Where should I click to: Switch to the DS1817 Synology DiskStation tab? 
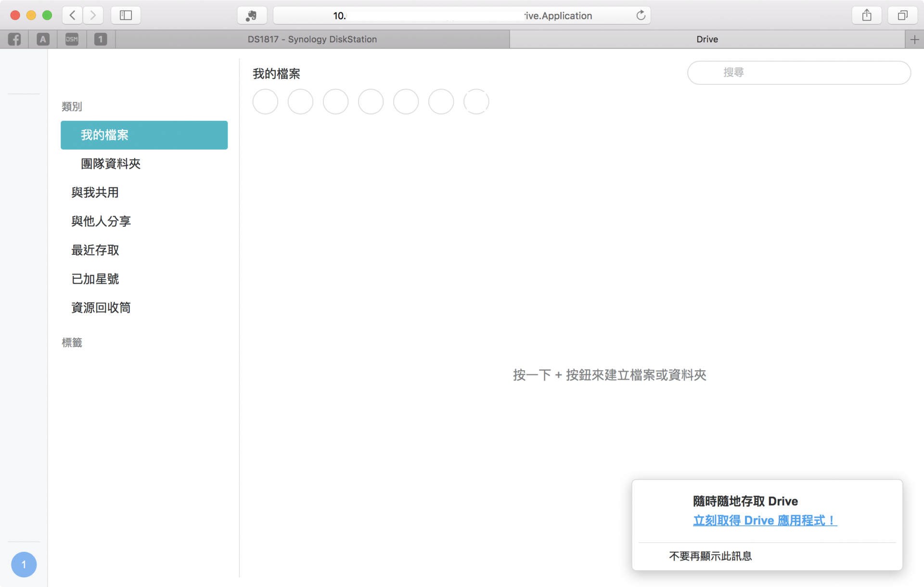point(312,39)
